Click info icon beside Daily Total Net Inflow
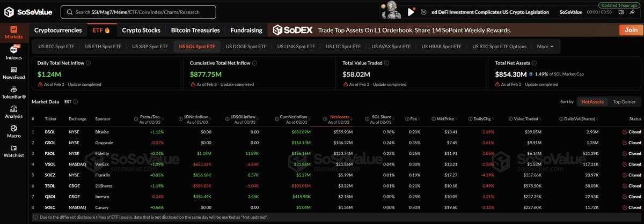Screen dimensions: 644x224 tap(89, 63)
